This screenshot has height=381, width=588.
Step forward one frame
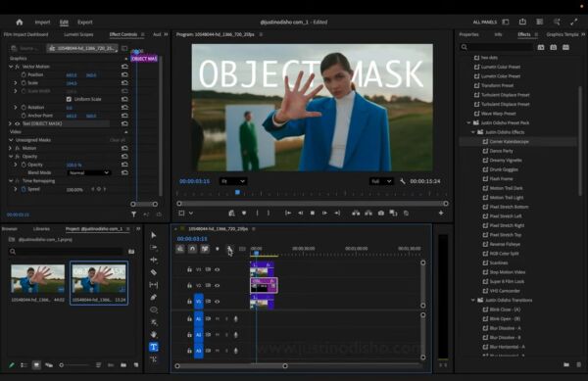coord(324,214)
